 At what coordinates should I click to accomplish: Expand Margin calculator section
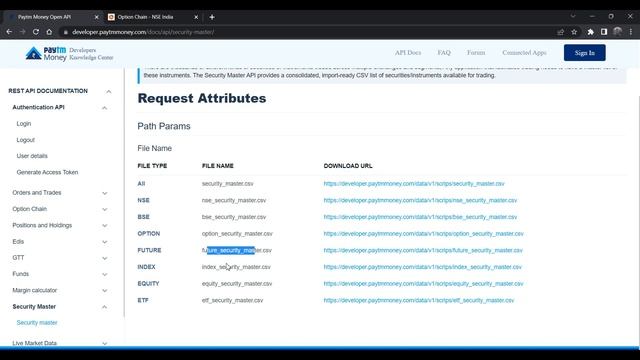pyautogui.click(x=104, y=291)
